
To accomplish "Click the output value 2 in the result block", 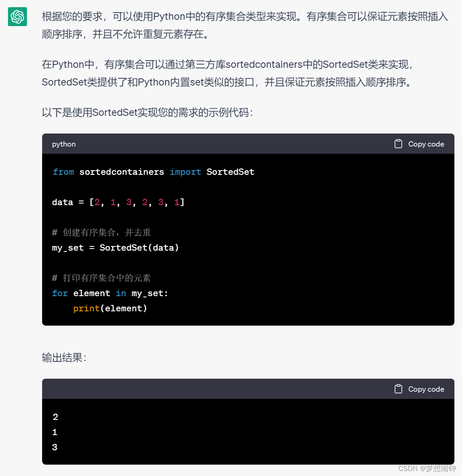I will [55, 417].
